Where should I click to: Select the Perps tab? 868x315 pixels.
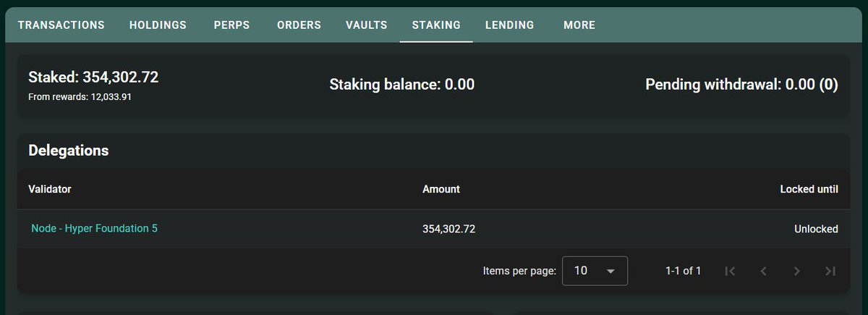tap(231, 25)
